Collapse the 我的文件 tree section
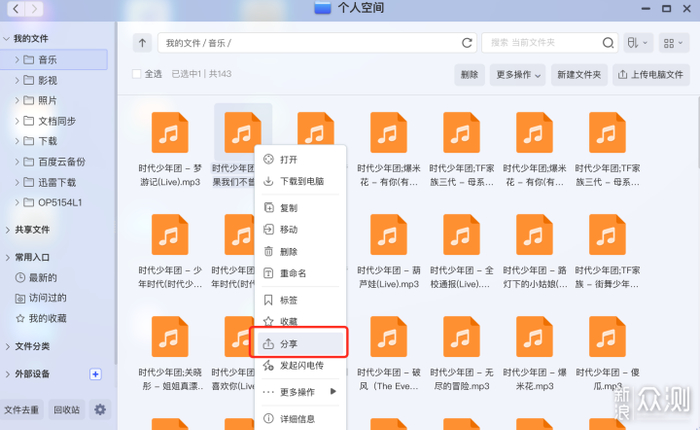Screen dimensions: 700x430 click(x=6, y=39)
